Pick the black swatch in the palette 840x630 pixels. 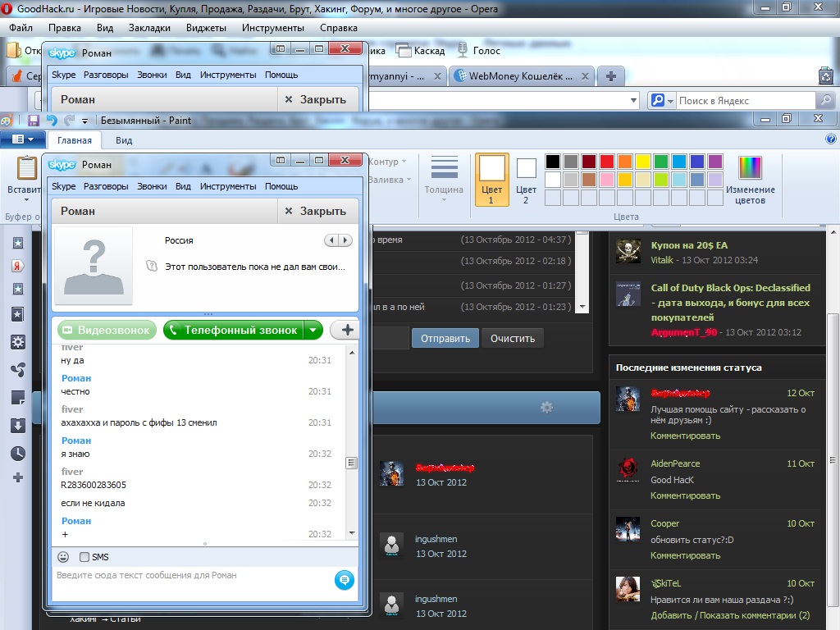[553, 162]
